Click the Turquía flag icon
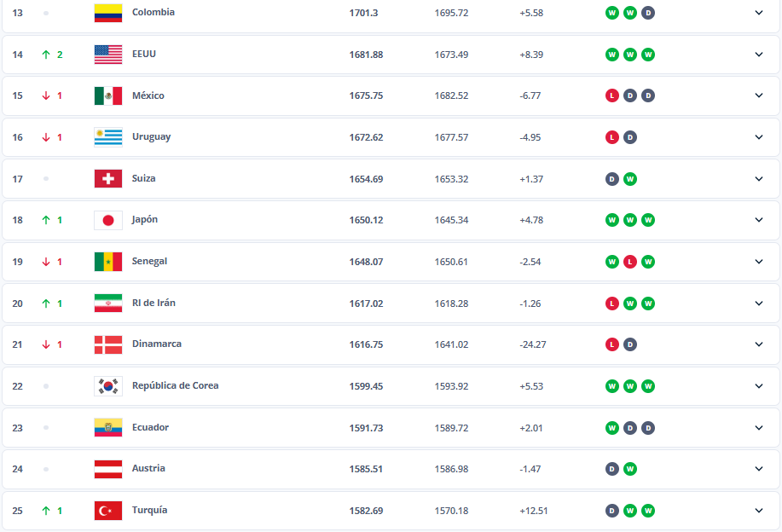This screenshot has height=532, width=782. click(x=108, y=511)
